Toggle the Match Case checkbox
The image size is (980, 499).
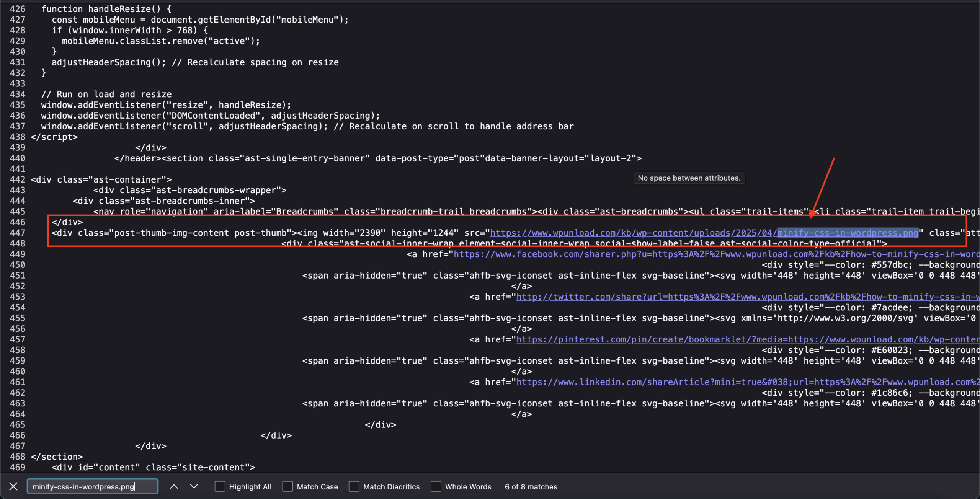[x=287, y=486]
